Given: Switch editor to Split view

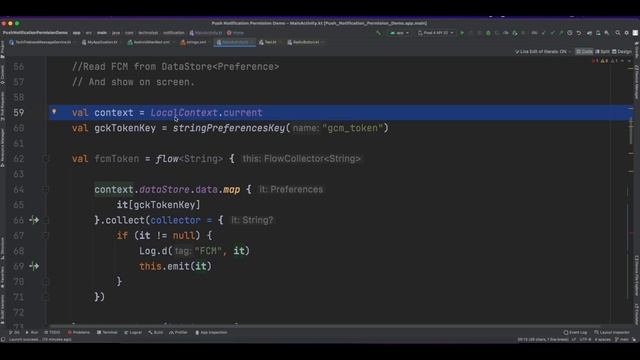Looking at the screenshot, I should coord(602,51).
